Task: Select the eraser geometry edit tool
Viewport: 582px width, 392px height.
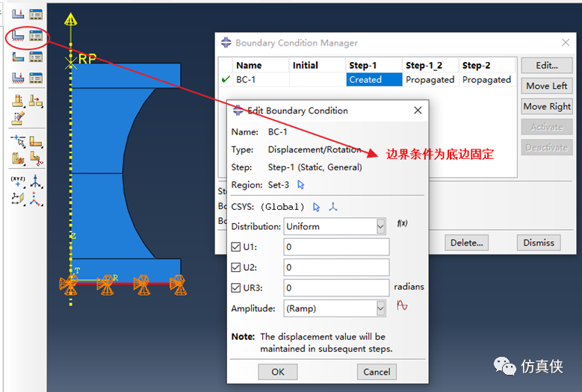Action: click(18, 118)
